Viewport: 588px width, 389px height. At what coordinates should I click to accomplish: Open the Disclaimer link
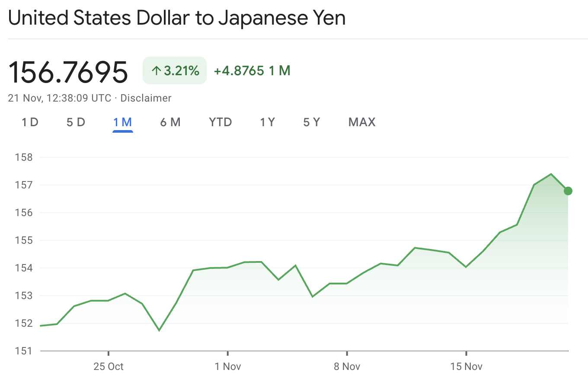point(146,98)
